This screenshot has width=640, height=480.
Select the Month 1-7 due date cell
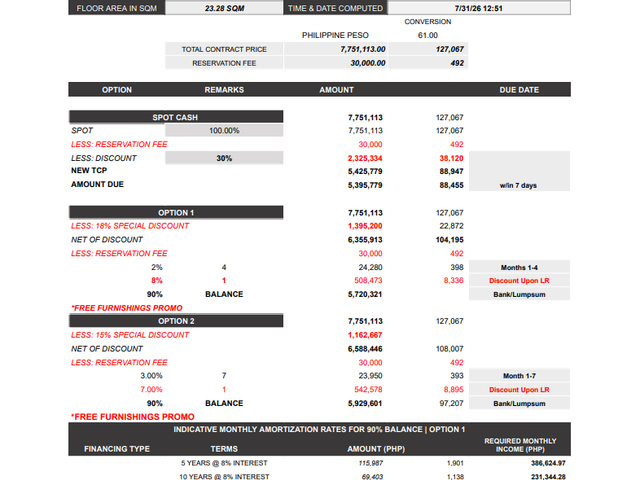coord(519,376)
